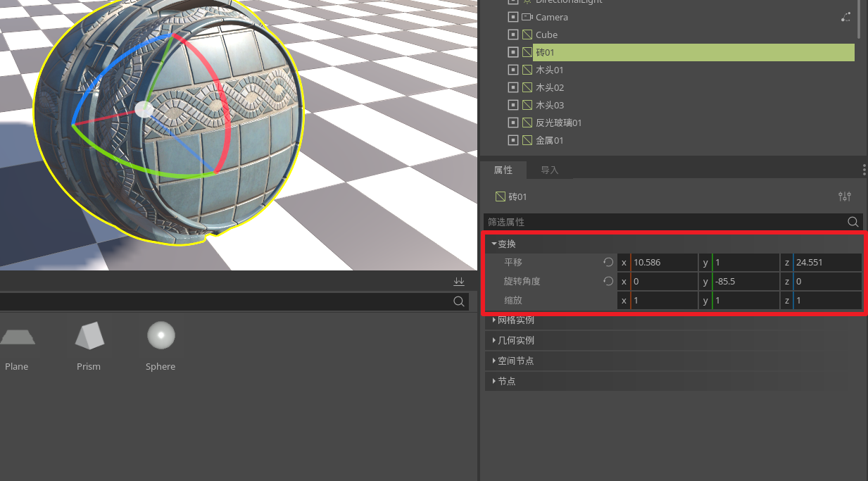Image resolution: width=868 pixels, height=481 pixels.
Task: Click the 平移 x field showing 10.586
Action: click(664, 262)
